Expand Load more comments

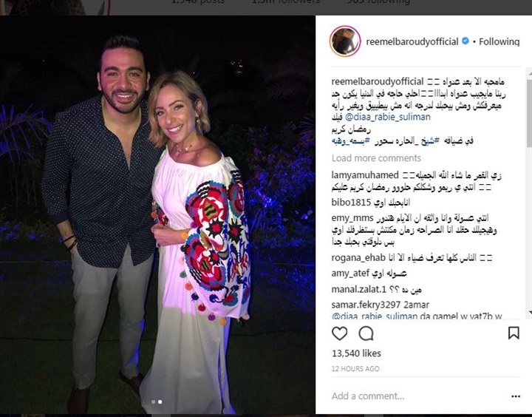coord(376,158)
